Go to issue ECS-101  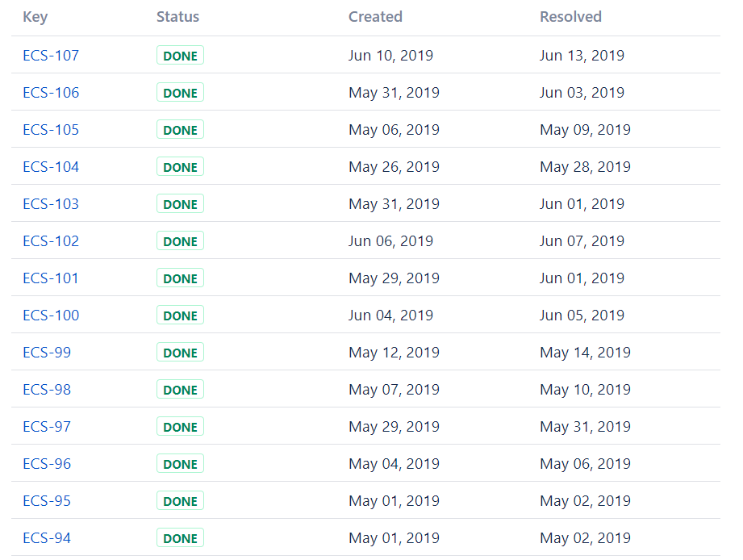point(51,278)
